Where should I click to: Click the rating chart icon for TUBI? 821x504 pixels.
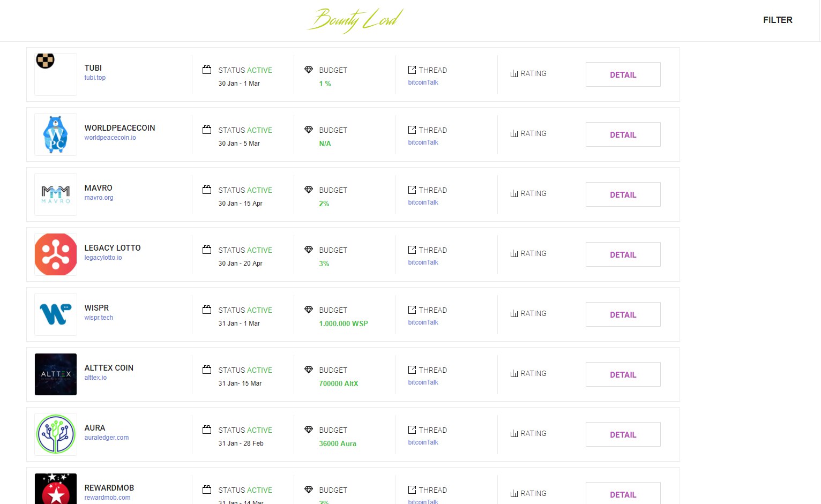[x=514, y=73]
